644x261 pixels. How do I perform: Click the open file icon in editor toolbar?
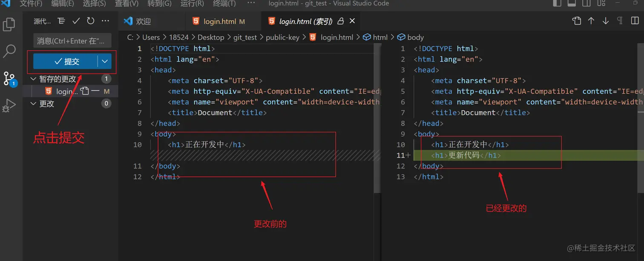pos(576,21)
